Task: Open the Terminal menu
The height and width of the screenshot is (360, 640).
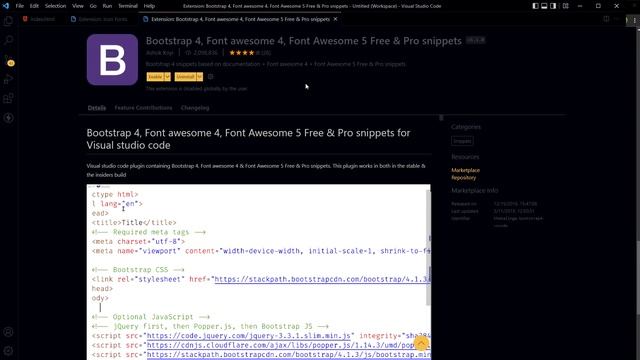Action: point(128,6)
